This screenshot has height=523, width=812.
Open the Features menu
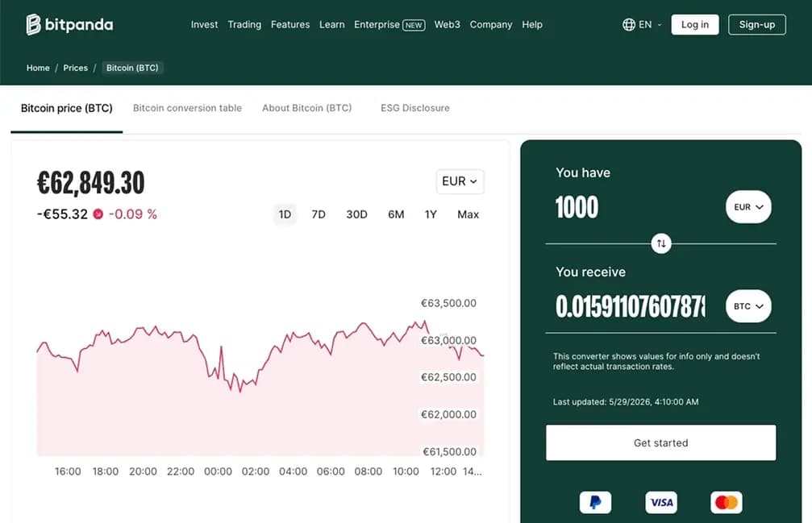pyautogui.click(x=290, y=24)
